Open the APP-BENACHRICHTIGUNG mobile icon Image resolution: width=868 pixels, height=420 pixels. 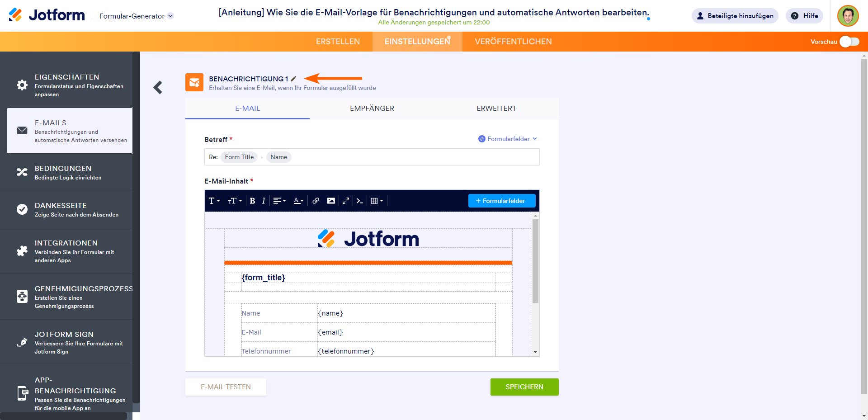pyautogui.click(x=22, y=393)
